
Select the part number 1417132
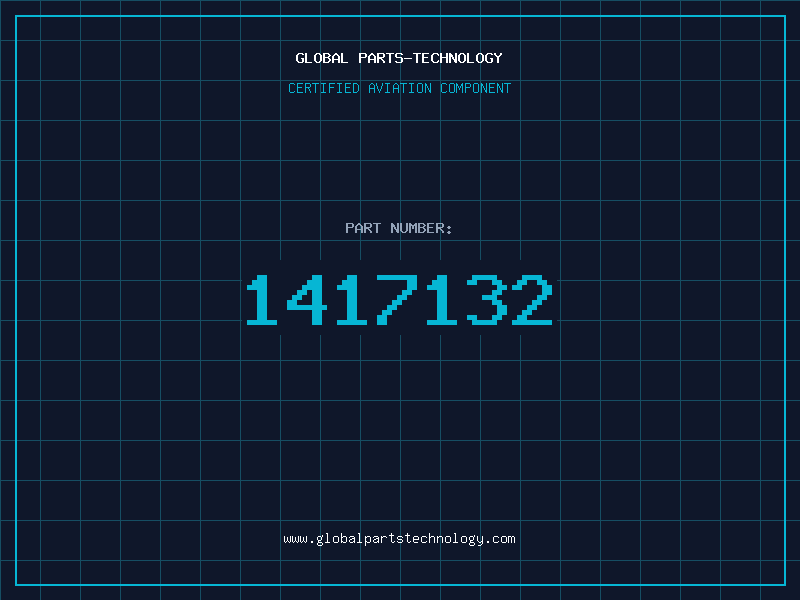[399, 299]
